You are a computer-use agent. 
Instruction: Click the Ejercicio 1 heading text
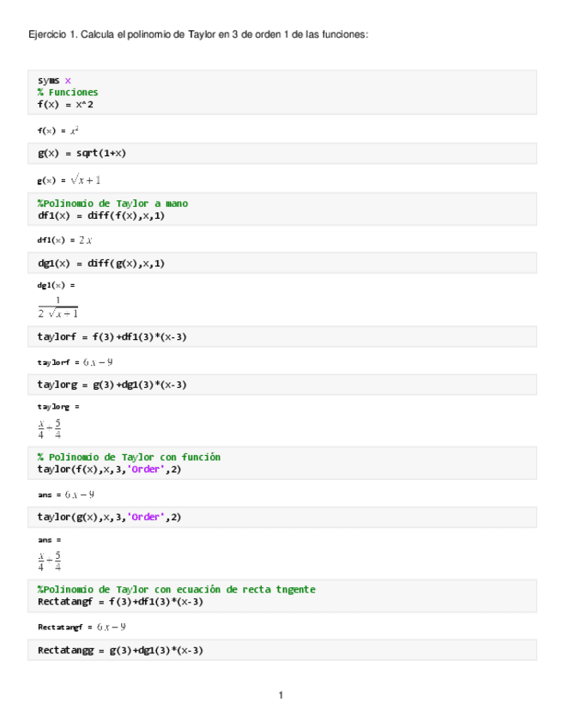(198, 34)
